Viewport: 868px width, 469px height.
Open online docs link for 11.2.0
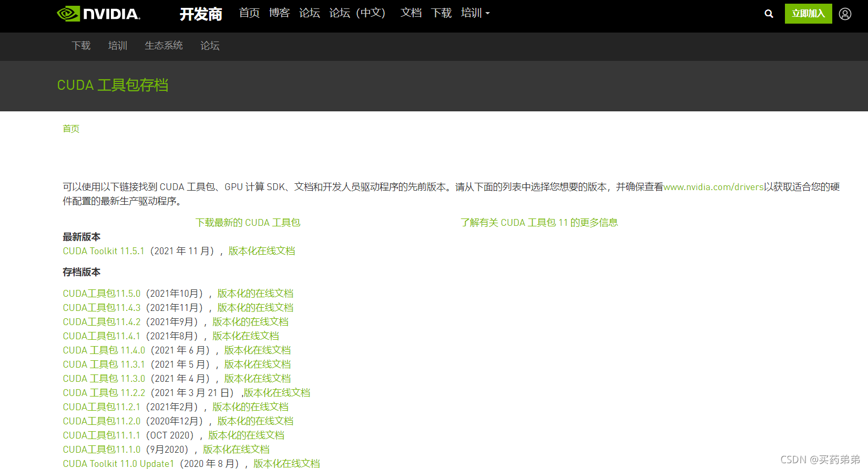point(256,421)
